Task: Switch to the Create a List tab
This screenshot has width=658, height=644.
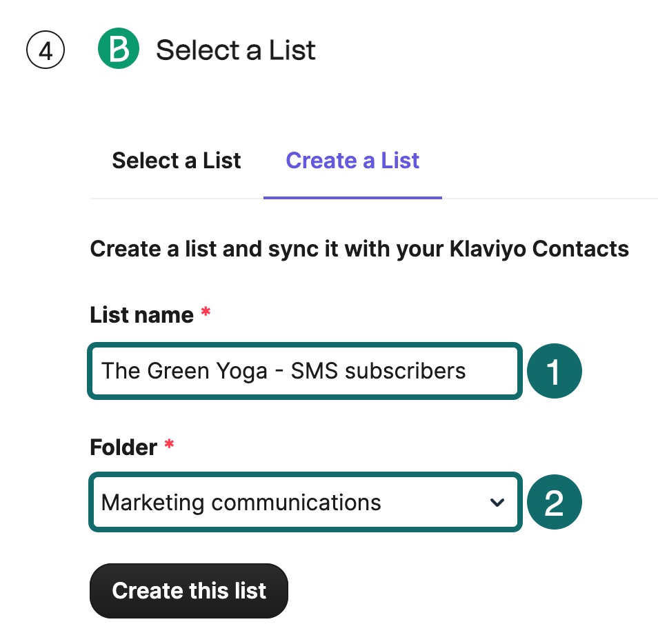Action: coord(352,161)
